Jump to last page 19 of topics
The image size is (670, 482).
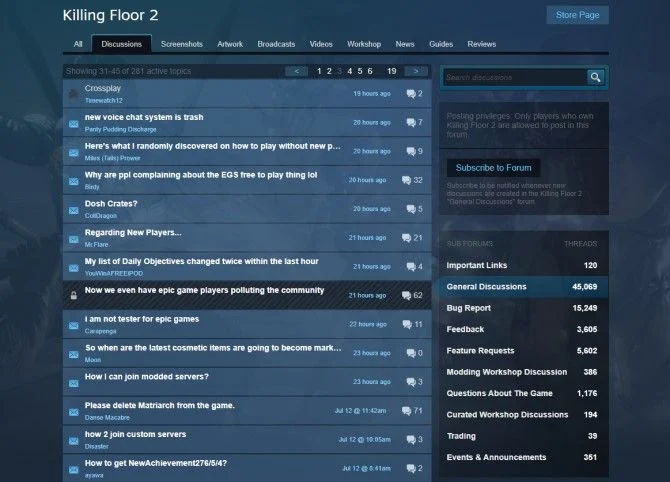coord(392,71)
